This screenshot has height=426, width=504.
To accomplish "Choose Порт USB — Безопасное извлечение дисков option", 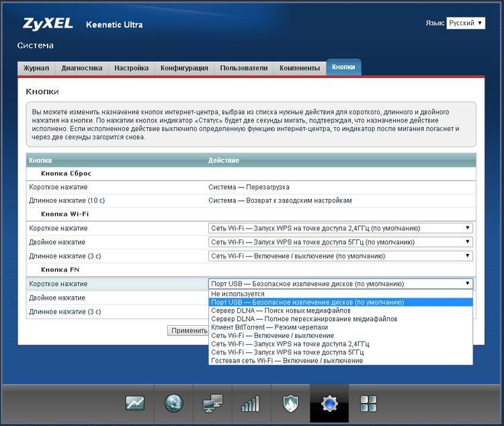I will (x=341, y=302).
